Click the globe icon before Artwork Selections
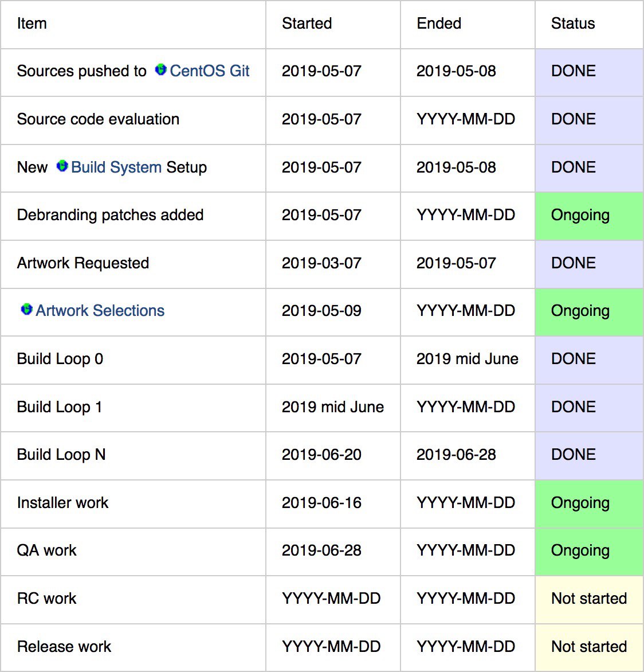644x672 pixels. [26, 309]
